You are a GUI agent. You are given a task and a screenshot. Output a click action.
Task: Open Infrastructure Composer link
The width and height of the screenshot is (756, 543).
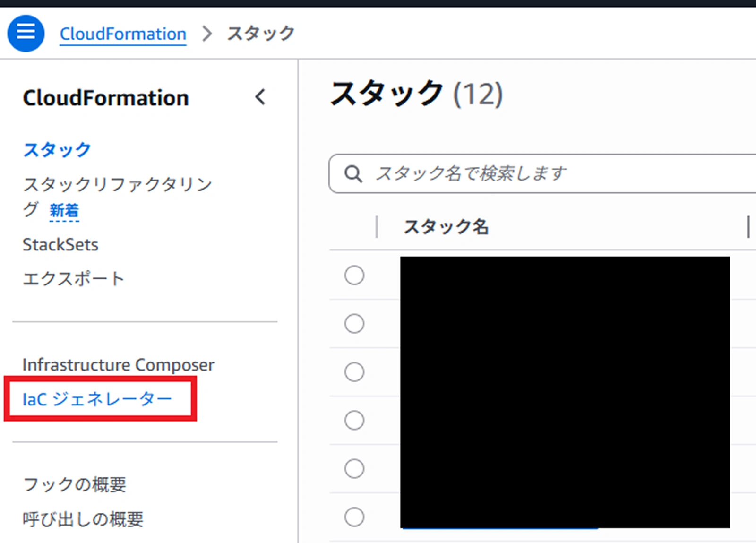pos(118,365)
